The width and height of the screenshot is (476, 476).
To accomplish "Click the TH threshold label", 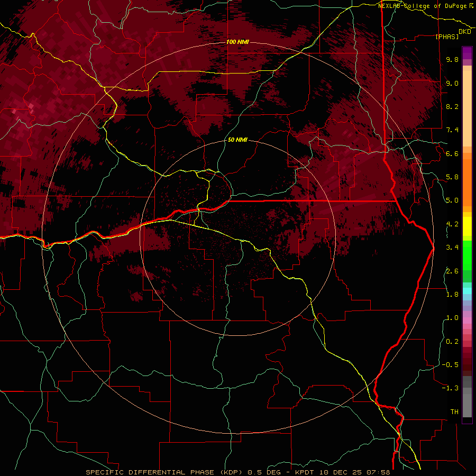I will pos(454,411).
